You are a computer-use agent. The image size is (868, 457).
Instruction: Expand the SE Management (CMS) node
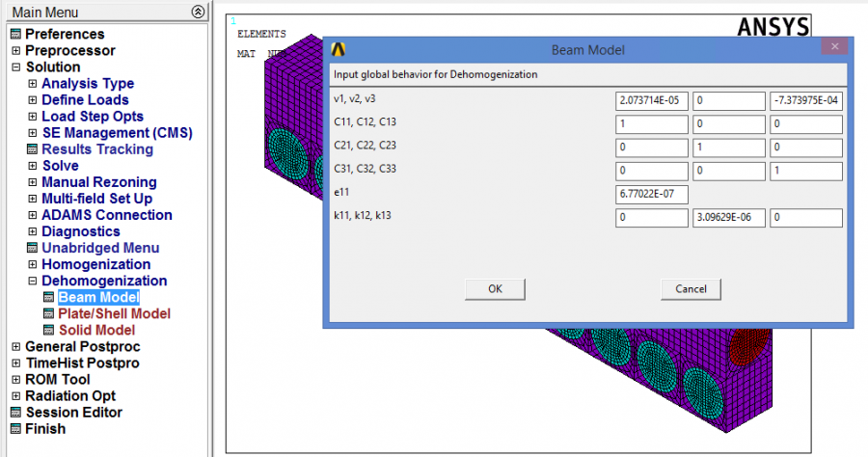[x=33, y=133]
